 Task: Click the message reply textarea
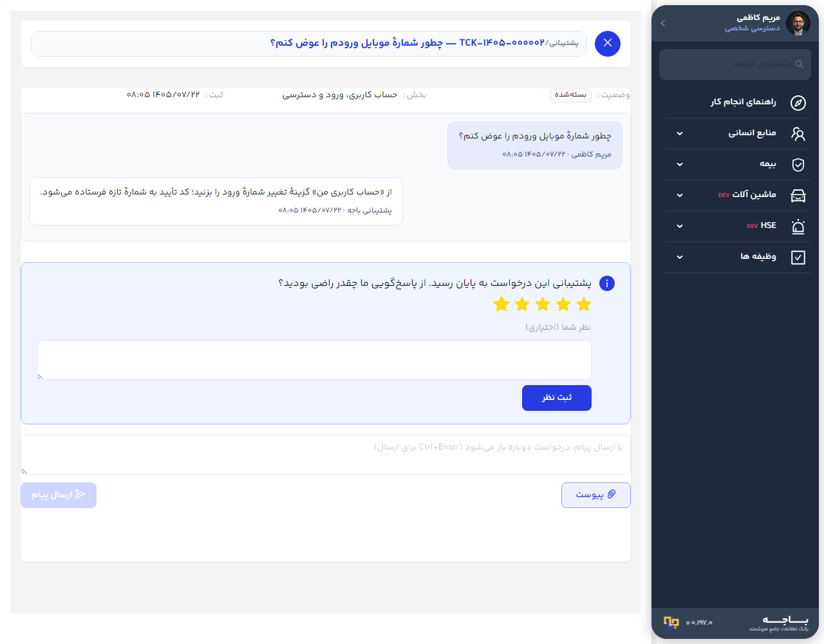[326, 455]
